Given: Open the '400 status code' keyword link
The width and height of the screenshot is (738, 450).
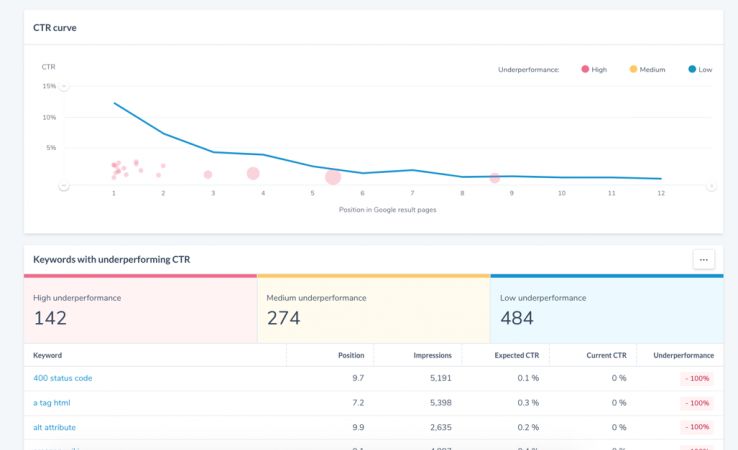Looking at the screenshot, I should tap(63, 378).
